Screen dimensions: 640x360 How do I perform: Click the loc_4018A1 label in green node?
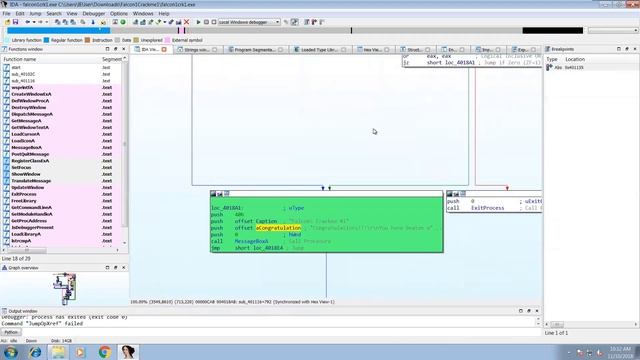pos(227,208)
